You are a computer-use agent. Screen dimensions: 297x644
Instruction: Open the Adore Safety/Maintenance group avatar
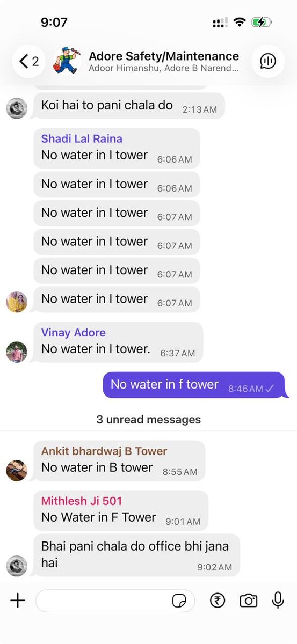point(67,62)
